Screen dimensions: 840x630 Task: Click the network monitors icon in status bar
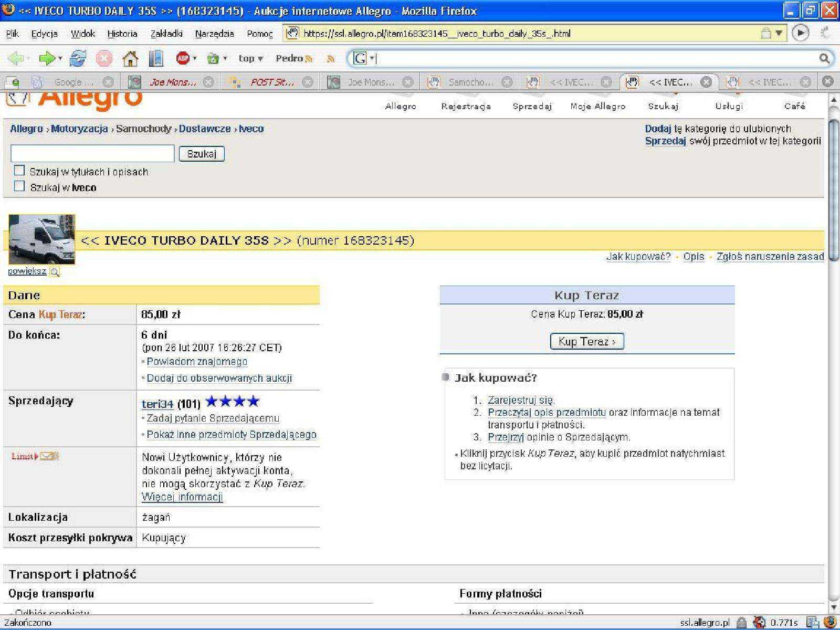pyautogui.click(x=812, y=623)
